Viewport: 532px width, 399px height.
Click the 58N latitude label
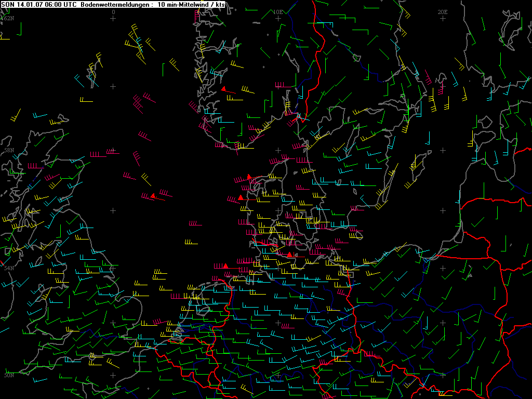tap(8, 150)
